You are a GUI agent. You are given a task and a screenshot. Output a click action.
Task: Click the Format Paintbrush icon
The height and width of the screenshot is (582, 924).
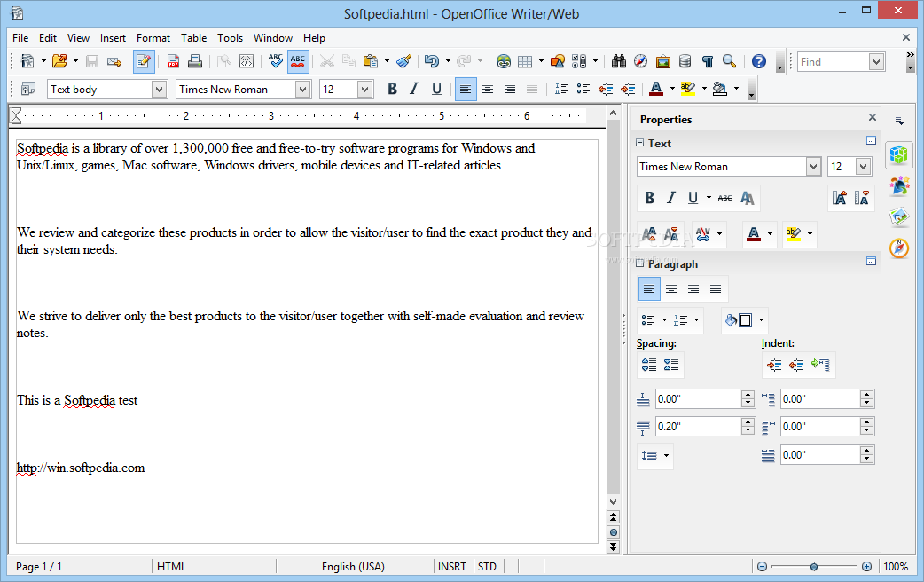tap(403, 61)
